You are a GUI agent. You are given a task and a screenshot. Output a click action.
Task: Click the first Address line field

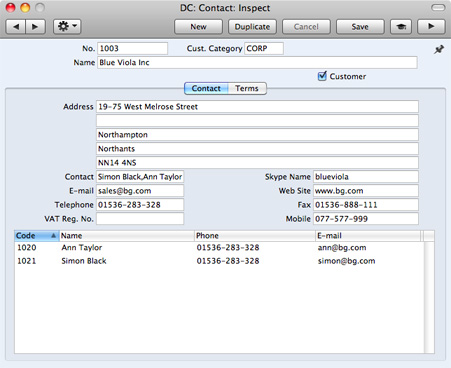(x=257, y=107)
